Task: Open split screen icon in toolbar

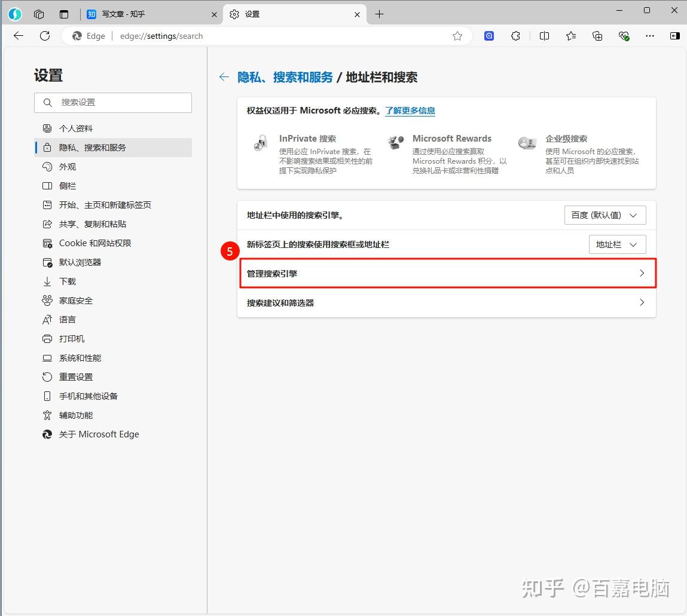Action: pyautogui.click(x=544, y=36)
